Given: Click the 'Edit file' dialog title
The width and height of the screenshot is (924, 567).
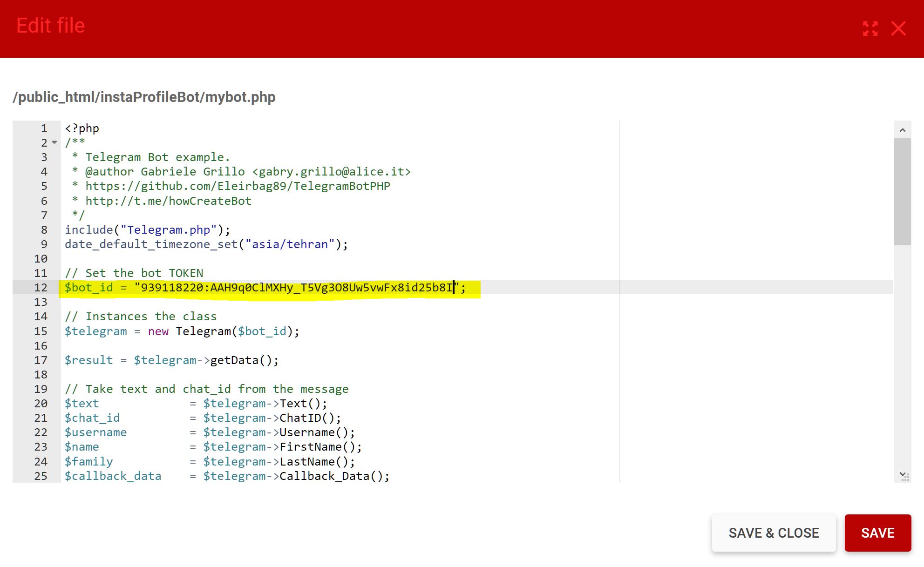Looking at the screenshot, I should [x=51, y=26].
